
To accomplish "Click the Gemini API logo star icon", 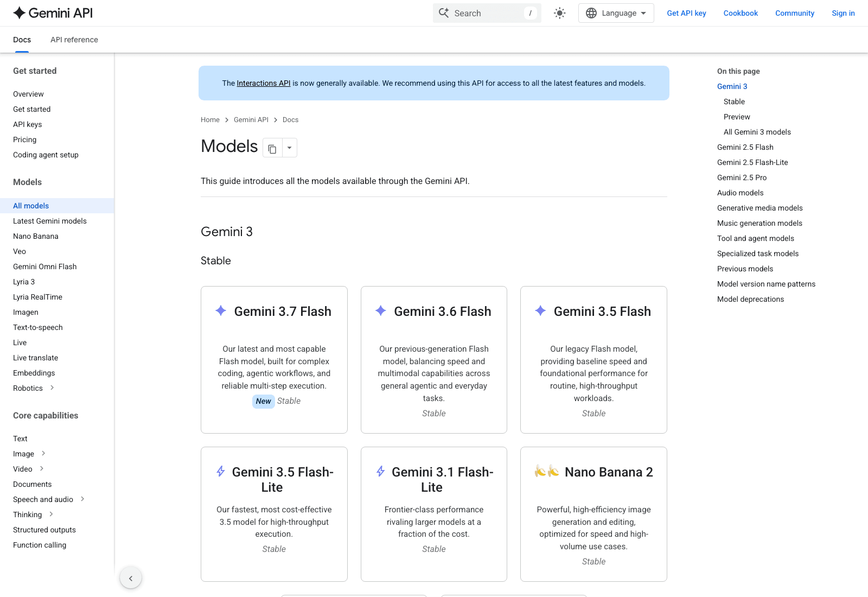I will pos(20,13).
